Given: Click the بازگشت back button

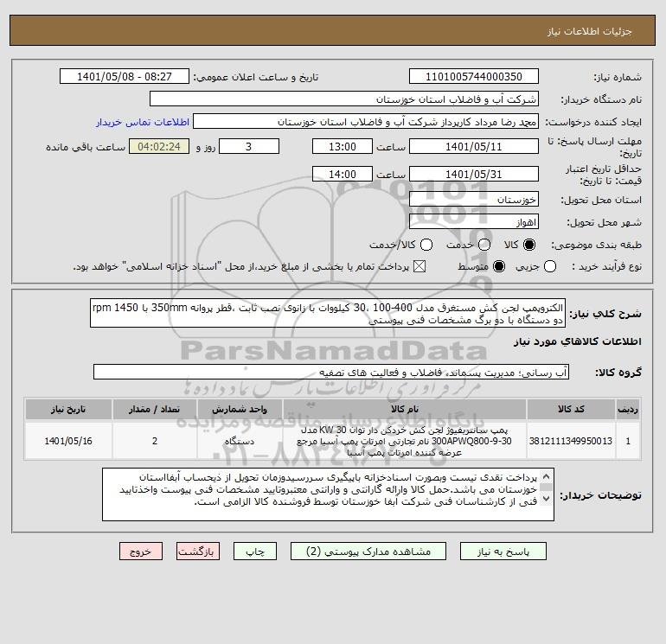Looking at the screenshot, I should (198, 552).
